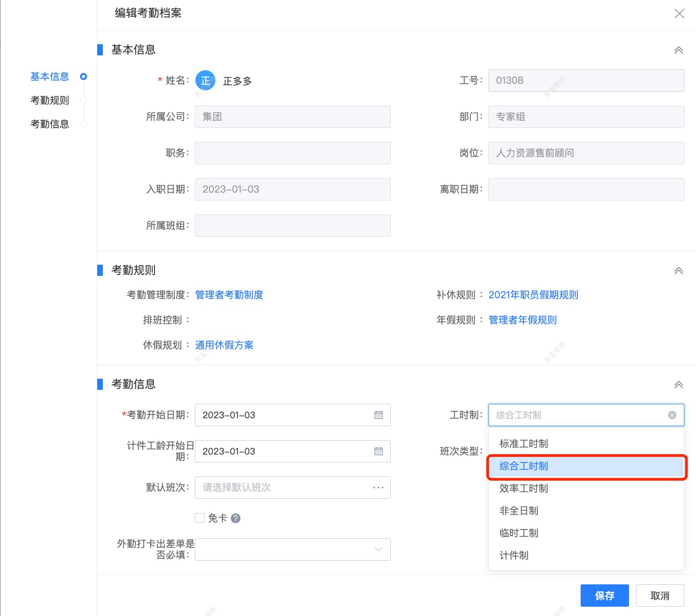Jump to 考勤信息 in side navigation

pos(50,124)
